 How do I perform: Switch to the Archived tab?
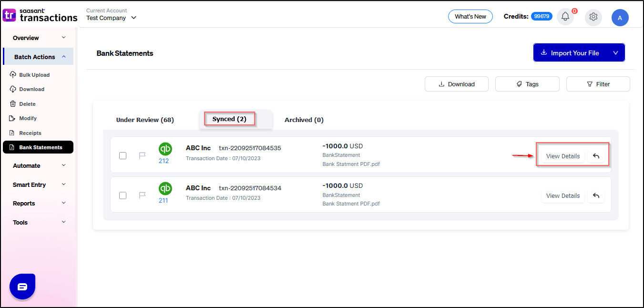coord(304,120)
